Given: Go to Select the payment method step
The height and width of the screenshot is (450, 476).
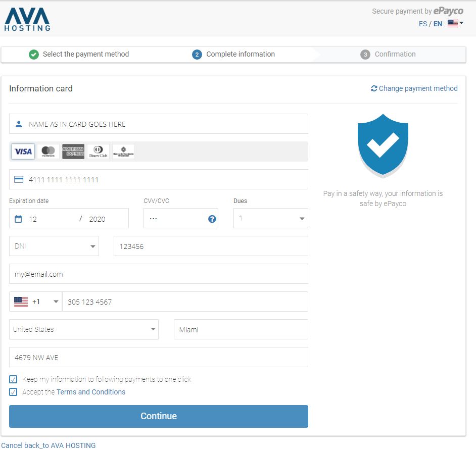Looking at the screenshot, I should click(x=79, y=55).
